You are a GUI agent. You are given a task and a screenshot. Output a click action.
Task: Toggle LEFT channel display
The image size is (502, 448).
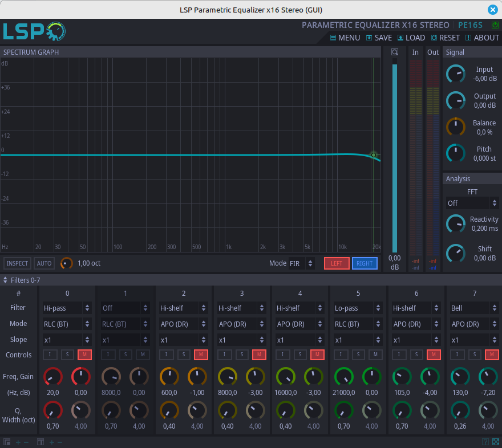(337, 263)
